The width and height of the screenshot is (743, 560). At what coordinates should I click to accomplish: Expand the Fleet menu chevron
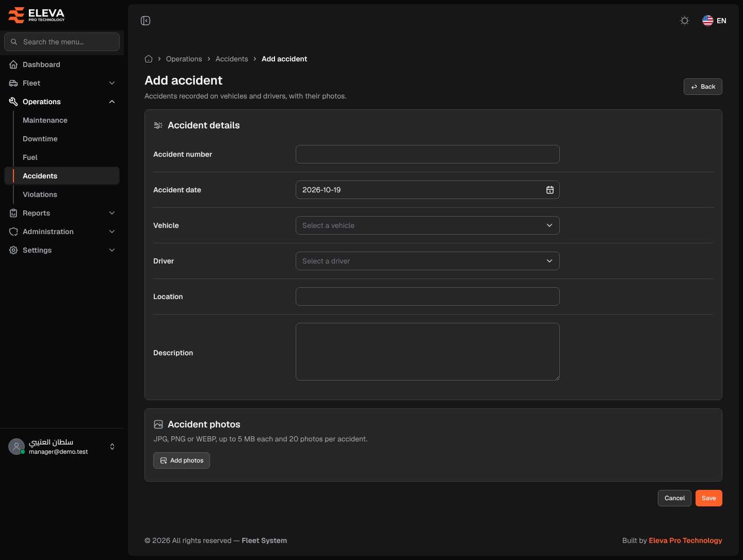point(112,83)
